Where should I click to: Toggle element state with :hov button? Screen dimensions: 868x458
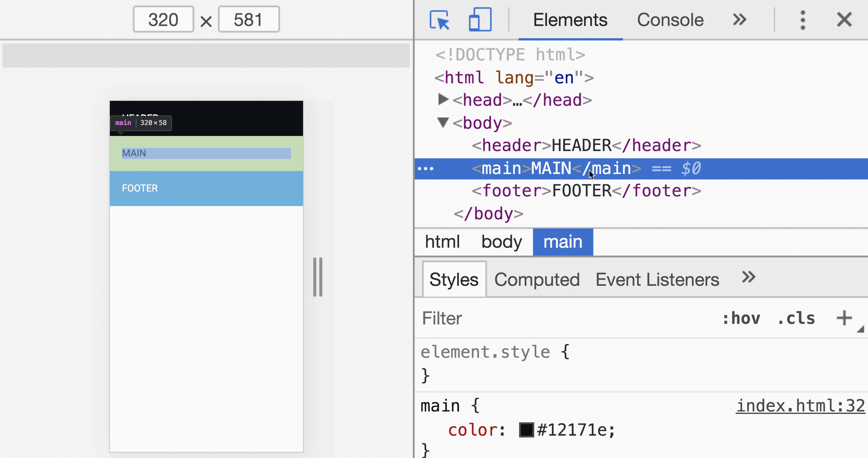(x=742, y=318)
